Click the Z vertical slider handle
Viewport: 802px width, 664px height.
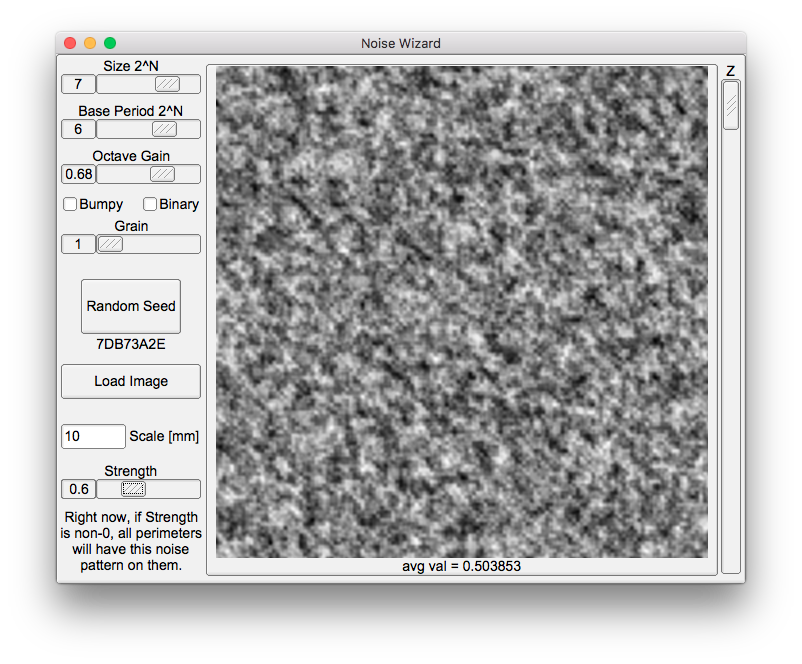coord(731,105)
